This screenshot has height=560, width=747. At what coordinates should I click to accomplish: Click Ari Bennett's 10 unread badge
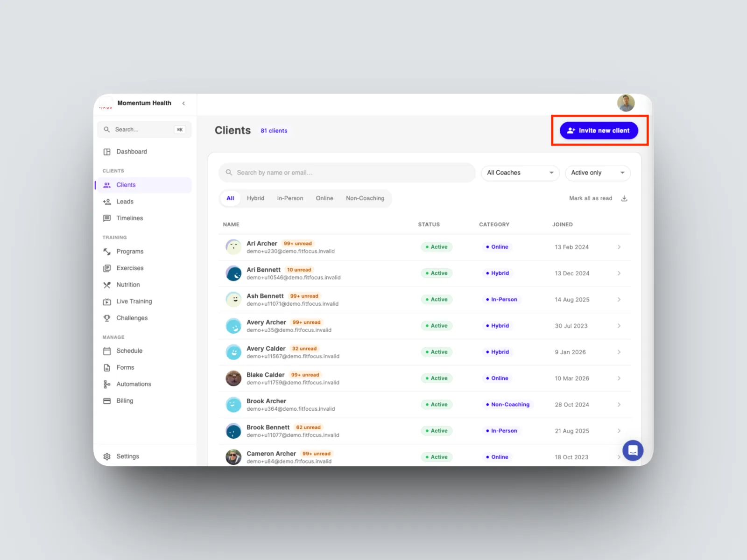[299, 270]
